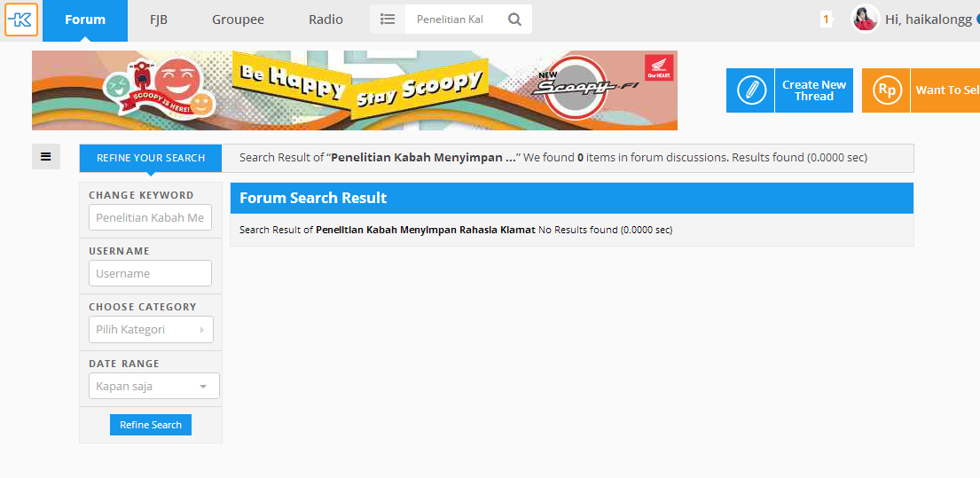The width and height of the screenshot is (980, 478).
Task: Click the Username input field
Action: pos(150,273)
